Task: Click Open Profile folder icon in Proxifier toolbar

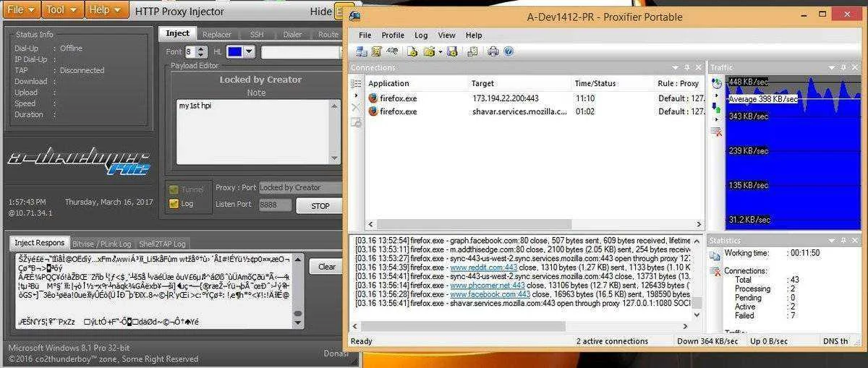Action: [428, 51]
